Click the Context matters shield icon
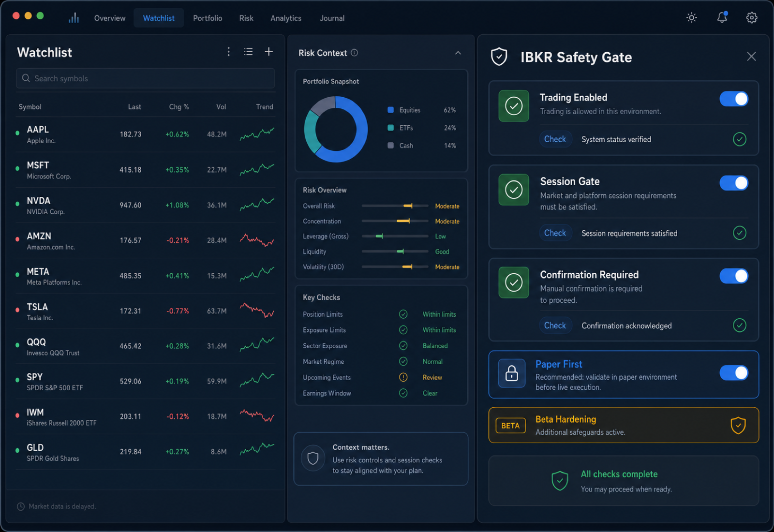The width and height of the screenshot is (774, 532). 313,458
